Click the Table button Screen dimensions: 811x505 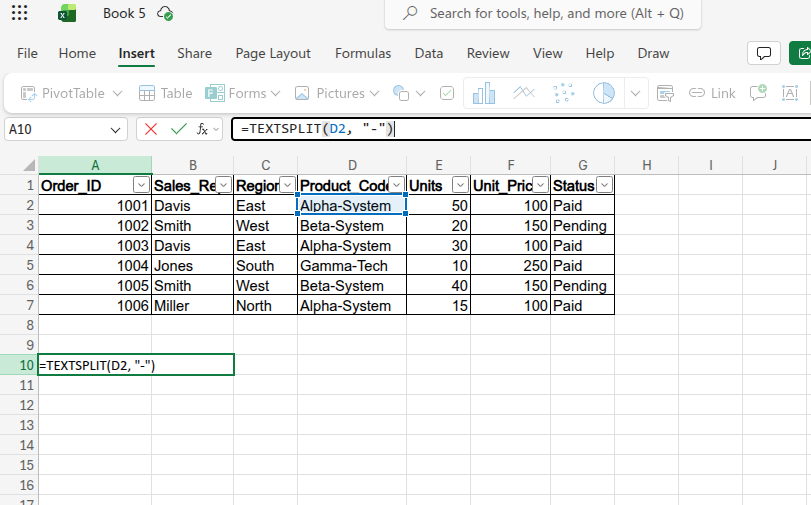165,93
